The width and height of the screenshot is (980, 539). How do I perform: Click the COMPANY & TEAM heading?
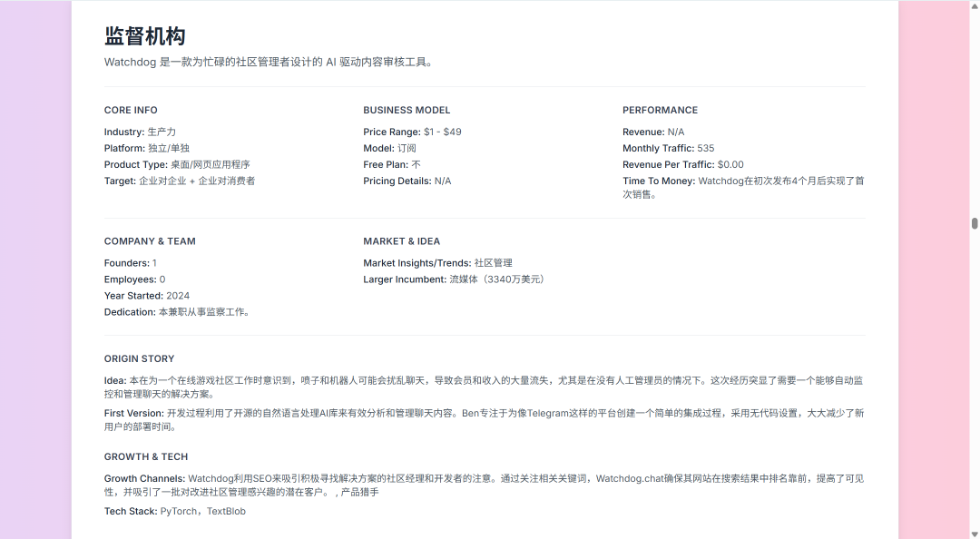[x=150, y=241]
